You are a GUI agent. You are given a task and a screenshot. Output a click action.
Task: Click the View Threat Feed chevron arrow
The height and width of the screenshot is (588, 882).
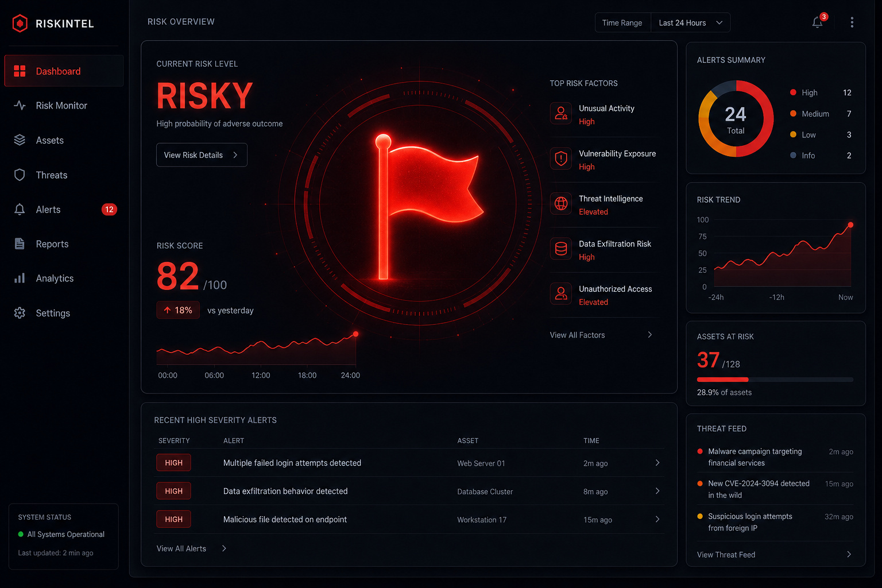click(x=849, y=555)
